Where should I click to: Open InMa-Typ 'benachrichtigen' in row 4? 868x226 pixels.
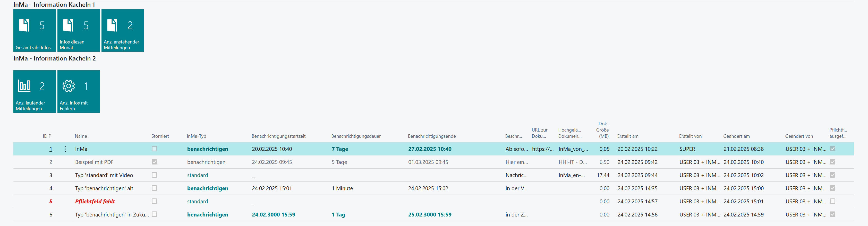[208, 188]
